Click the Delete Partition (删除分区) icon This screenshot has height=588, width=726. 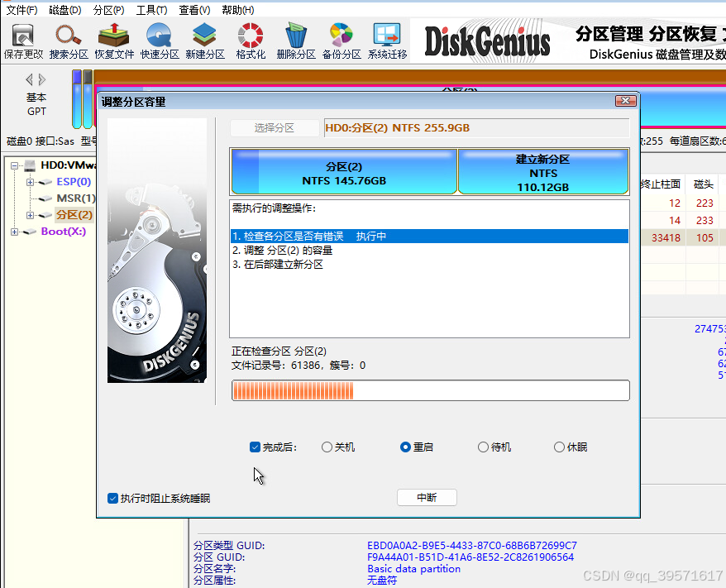pos(296,41)
